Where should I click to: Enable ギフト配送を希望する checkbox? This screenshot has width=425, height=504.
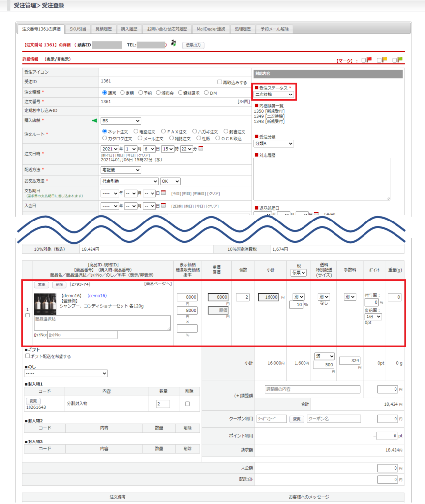[28, 356]
